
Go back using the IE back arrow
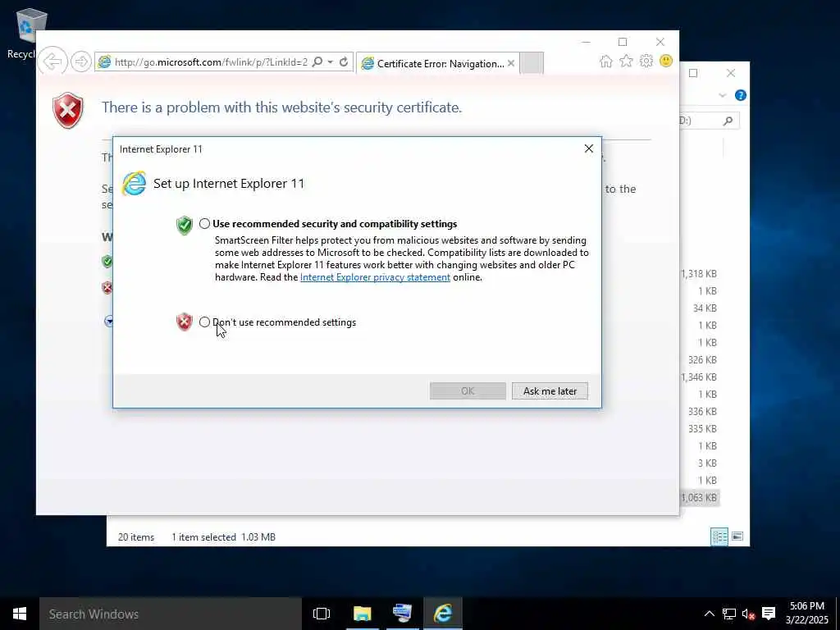click(x=52, y=62)
